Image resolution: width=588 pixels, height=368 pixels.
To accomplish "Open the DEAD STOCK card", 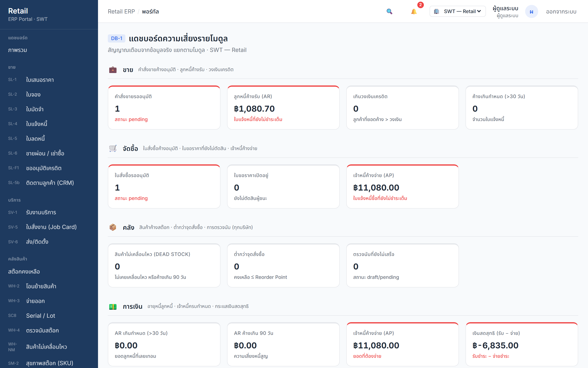I will pyautogui.click(x=164, y=265).
